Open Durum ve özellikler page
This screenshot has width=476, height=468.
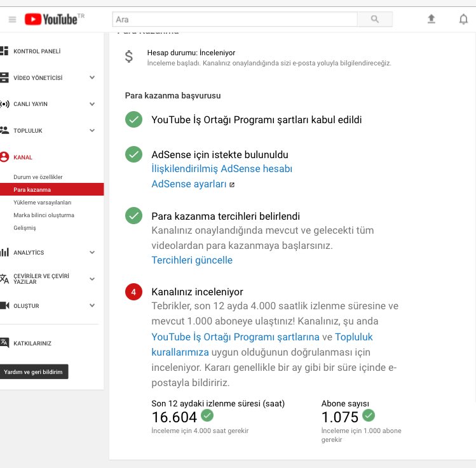[x=38, y=177]
